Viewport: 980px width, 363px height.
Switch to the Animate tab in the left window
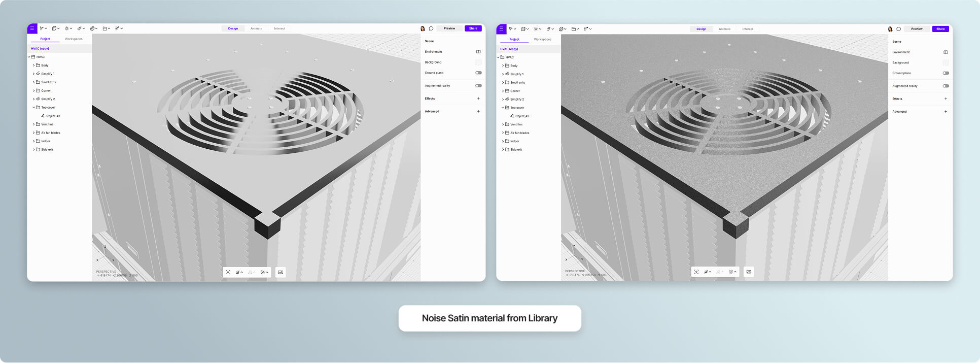click(x=256, y=28)
